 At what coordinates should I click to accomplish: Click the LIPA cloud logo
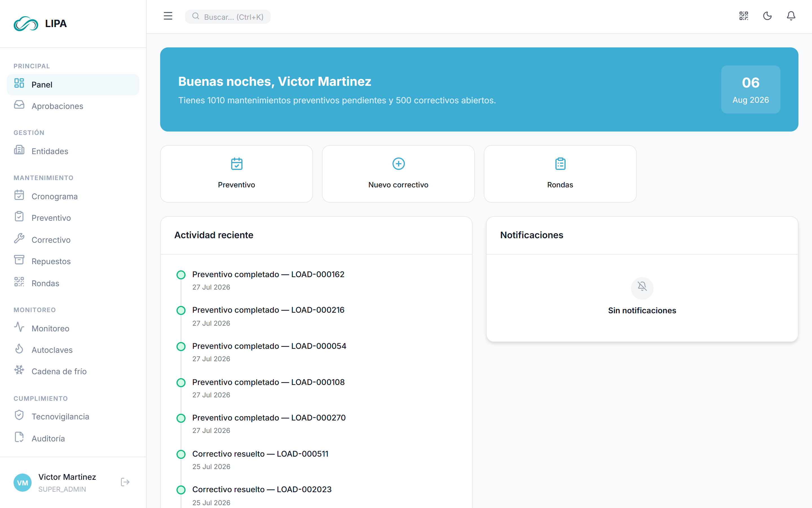26,23
